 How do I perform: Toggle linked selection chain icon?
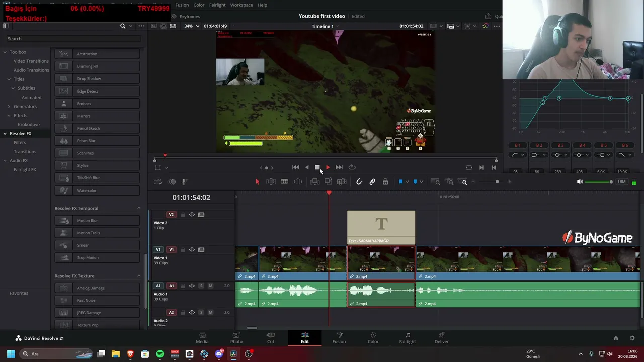pos(372,182)
